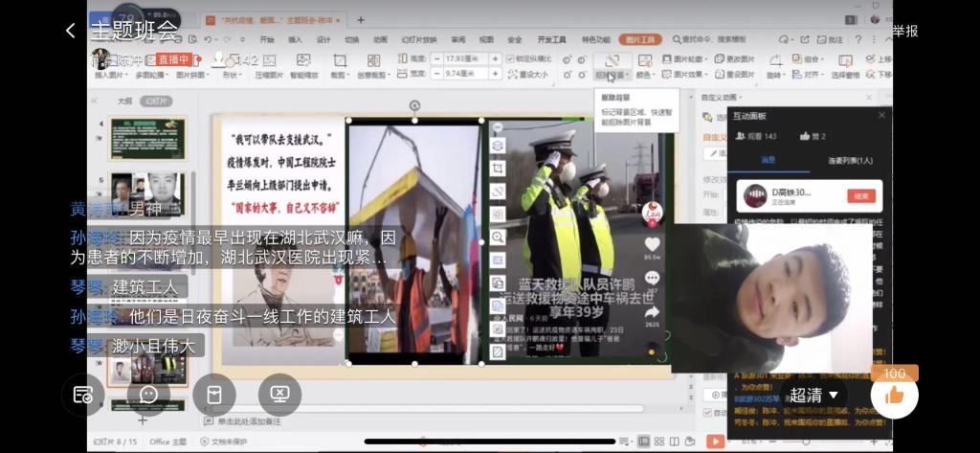Click the remove background (抠除背景) tool
The image size is (980, 453).
click(611, 65)
